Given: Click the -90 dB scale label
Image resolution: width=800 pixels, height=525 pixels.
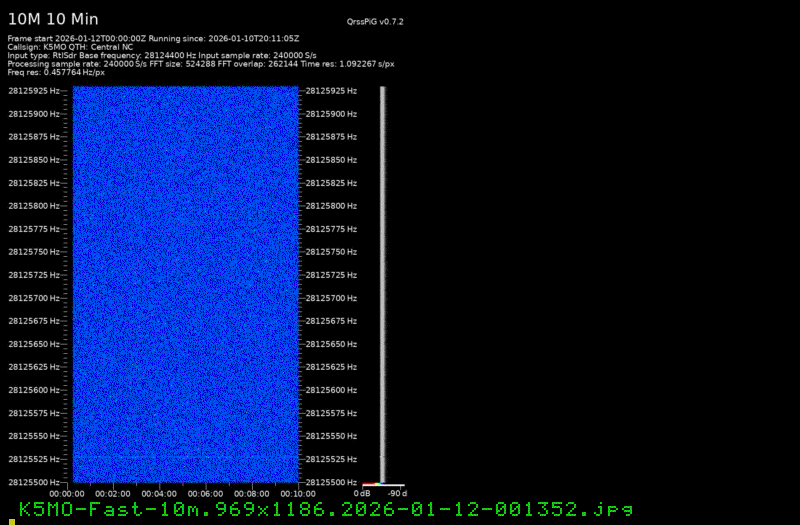Looking at the screenshot, I should coord(396,493).
